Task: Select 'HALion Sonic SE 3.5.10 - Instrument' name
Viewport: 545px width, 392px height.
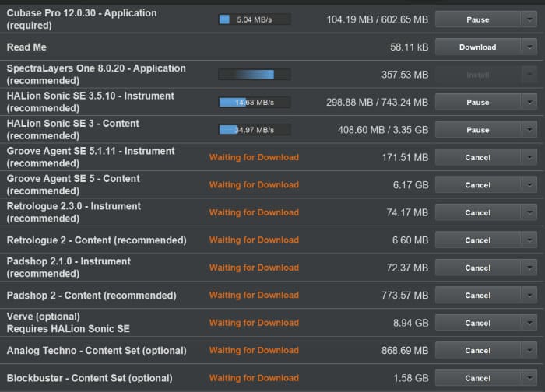Action: pyautogui.click(x=90, y=96)
